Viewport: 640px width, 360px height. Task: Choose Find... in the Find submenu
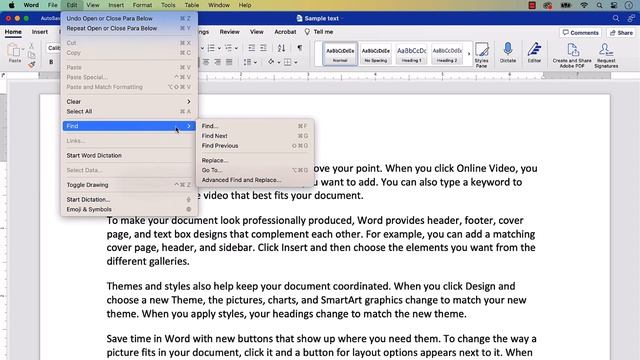coord(255,126)
